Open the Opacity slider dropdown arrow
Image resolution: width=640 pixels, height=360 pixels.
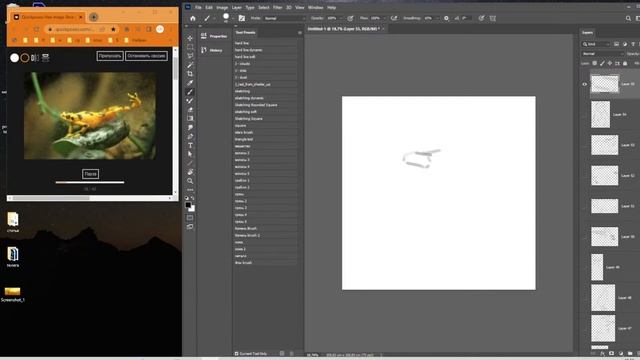coord(341,18)
